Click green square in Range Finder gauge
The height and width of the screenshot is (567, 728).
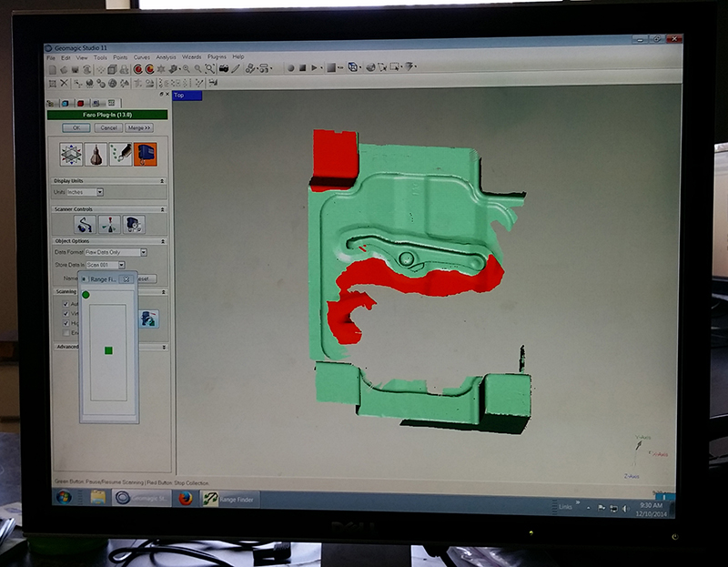[108, 350]
